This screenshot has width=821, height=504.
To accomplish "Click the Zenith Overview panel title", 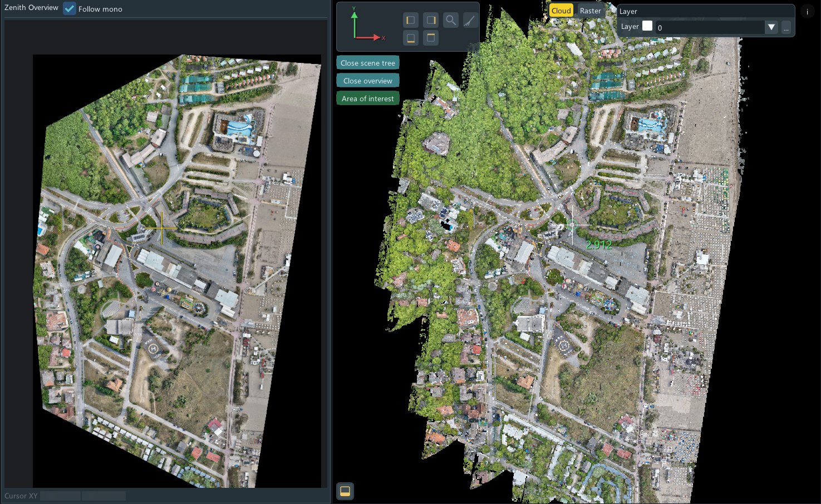I will [x=31, y=8].
